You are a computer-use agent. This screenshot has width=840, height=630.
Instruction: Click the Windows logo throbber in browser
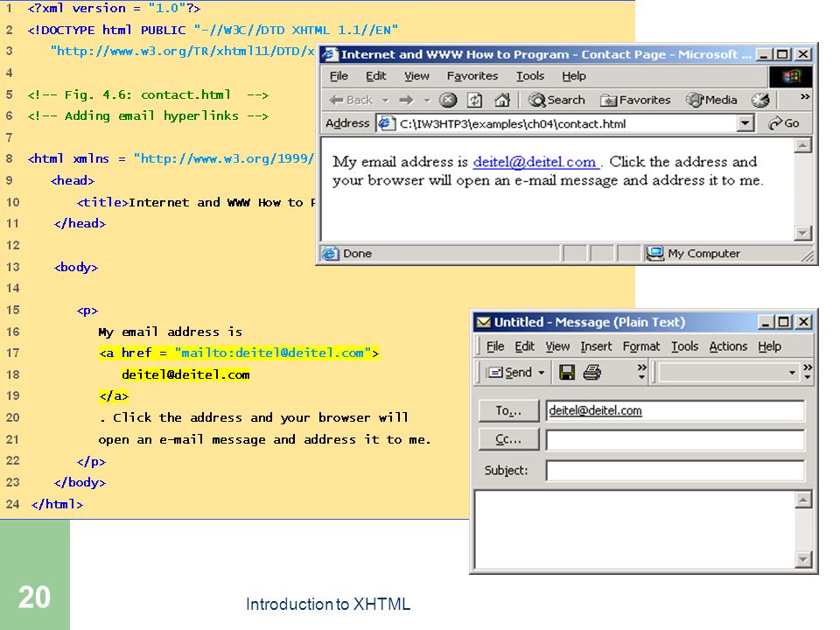coord(791,77)
